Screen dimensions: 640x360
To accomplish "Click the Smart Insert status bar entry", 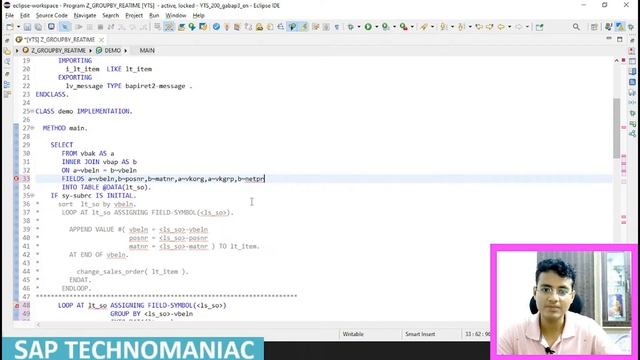I will [x=420, y=334].
